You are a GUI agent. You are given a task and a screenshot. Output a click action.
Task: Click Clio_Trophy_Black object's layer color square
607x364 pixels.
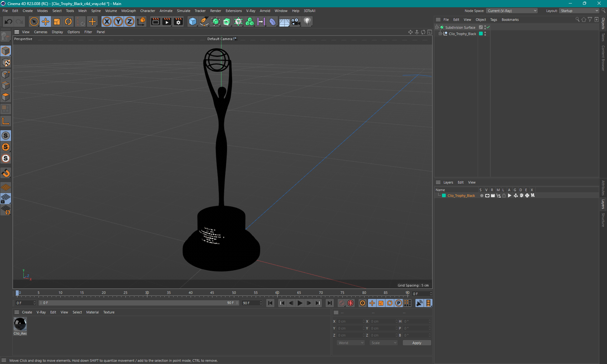(x=481, y=33)
